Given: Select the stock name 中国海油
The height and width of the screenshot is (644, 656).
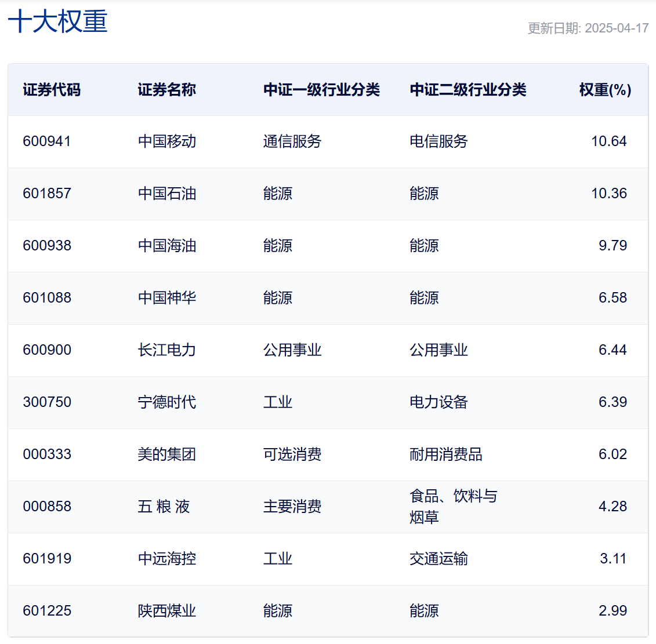Looking at the screenshot, I should 167,245.
